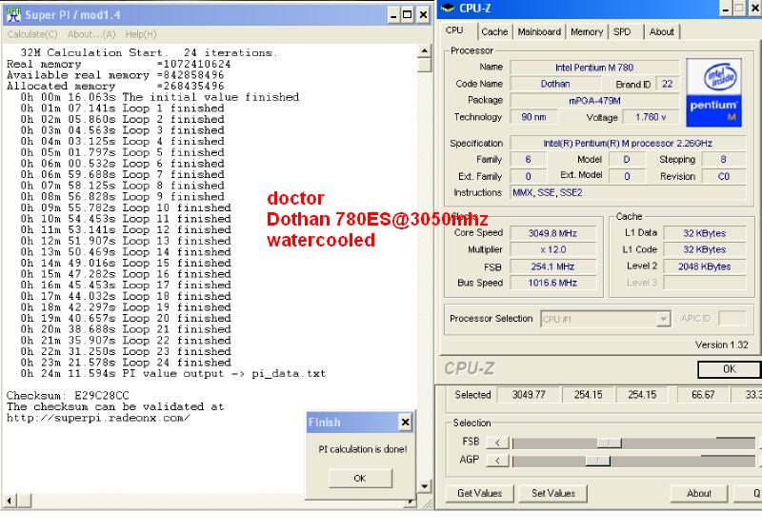The width and height of the screenshot is (762, 532).
Task: Click the Bus Speed value 1016.6 MHz
Action: pyautogui.click(x=552, y=283)
